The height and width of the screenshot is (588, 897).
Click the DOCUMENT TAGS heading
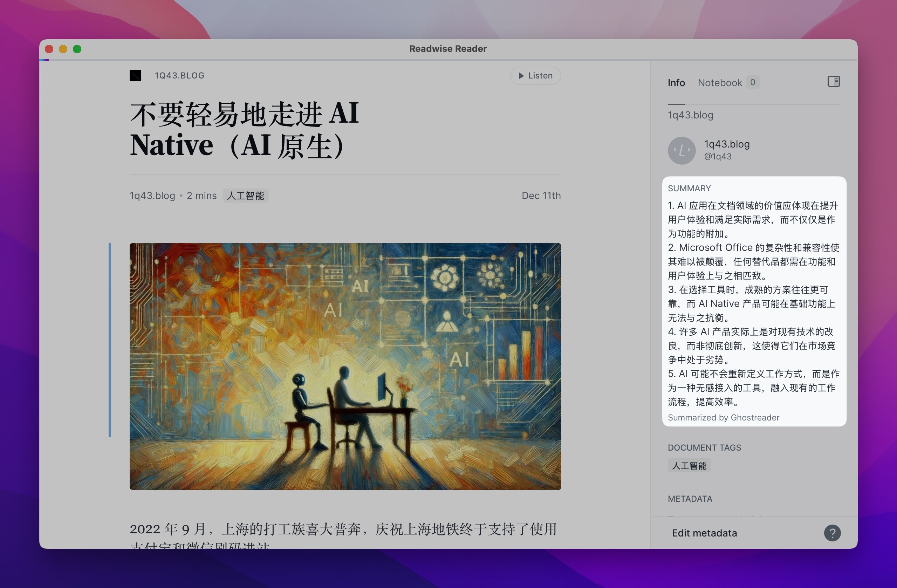704,447
